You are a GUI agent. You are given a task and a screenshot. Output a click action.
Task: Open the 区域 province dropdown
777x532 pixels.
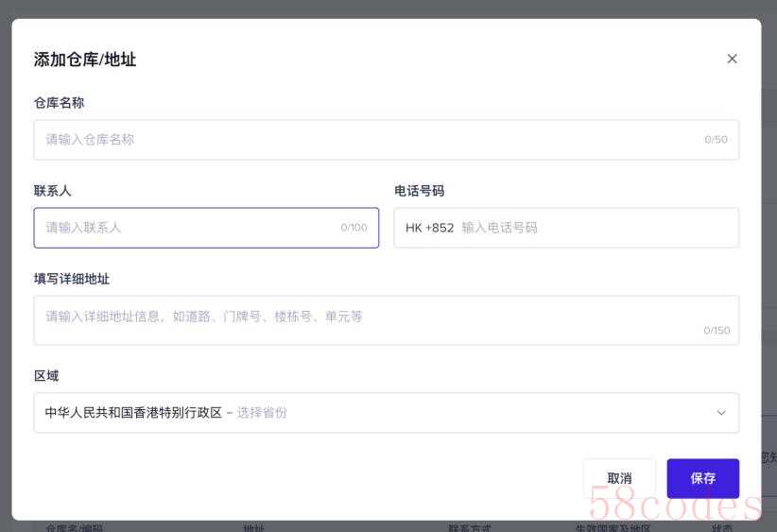point(386,413)
